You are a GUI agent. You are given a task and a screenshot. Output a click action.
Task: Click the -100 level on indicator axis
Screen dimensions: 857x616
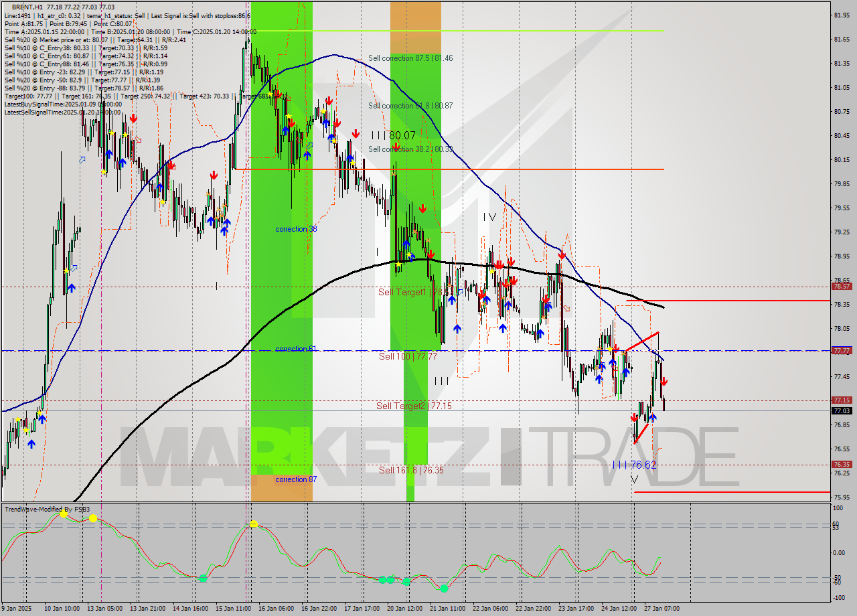(x=840, y=597)
